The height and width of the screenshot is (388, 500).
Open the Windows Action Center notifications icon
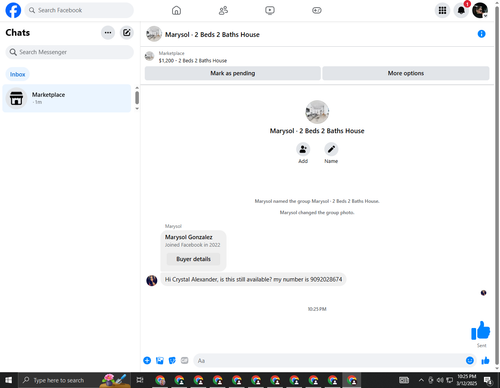[488, 380]
